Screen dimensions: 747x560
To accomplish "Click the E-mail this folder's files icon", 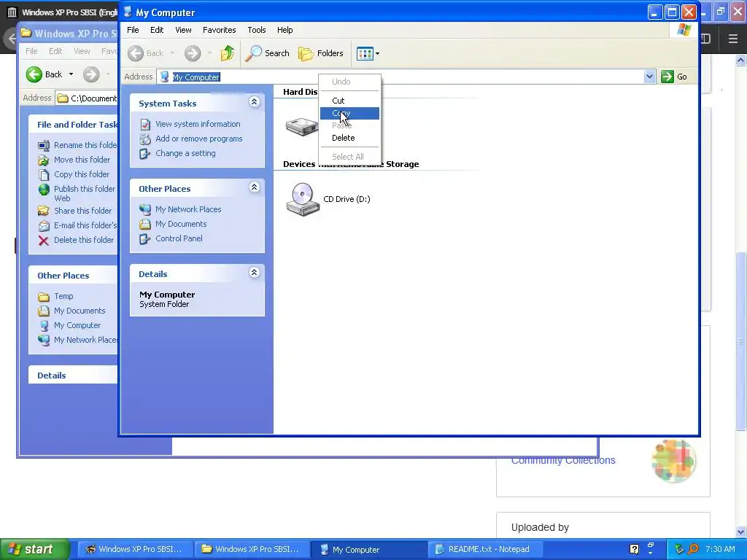I will (x=44, y=226).
